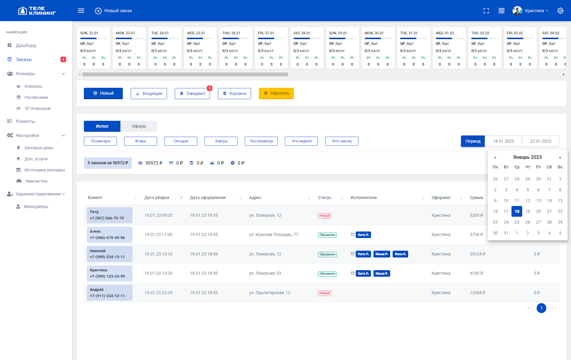Filter orders by Сегодня
The width and height of the screenshot is (571, 360).
point(181,141)
